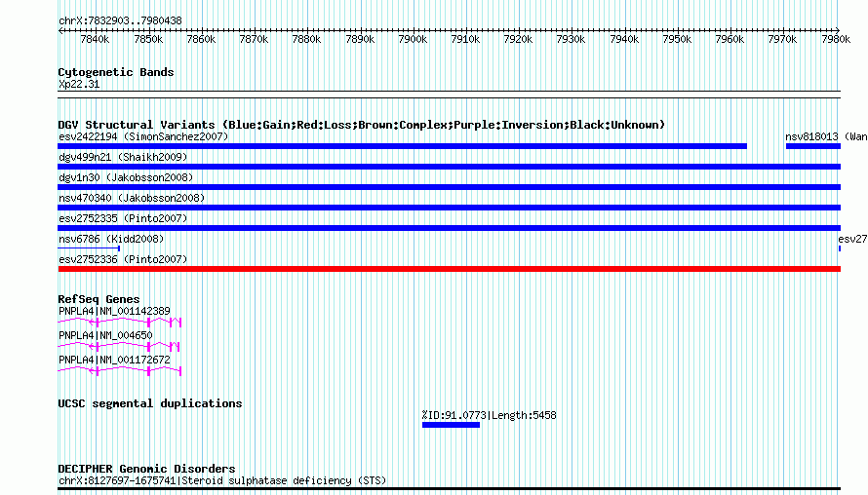The image size is (868, 495).
Task: Open PNPLA4|NM_001142389 transcript label
Action: 114,311
